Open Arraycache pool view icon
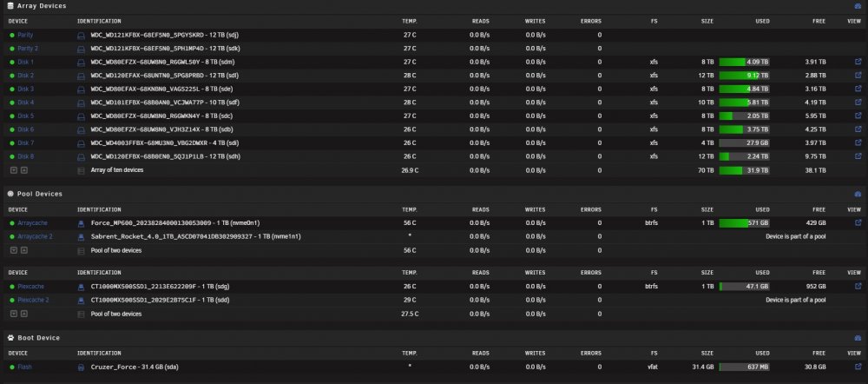Viewport: 868px width, 384px height. [x=858, y=222]
